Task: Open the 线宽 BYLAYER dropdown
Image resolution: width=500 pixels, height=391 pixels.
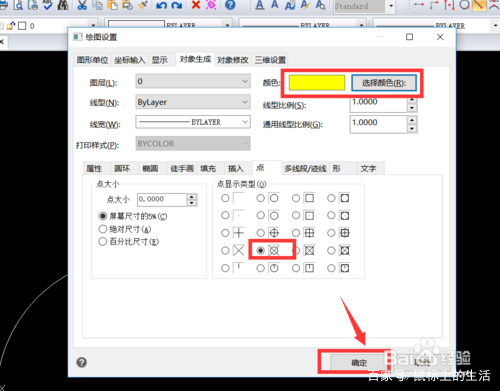Action: [193, 122]
